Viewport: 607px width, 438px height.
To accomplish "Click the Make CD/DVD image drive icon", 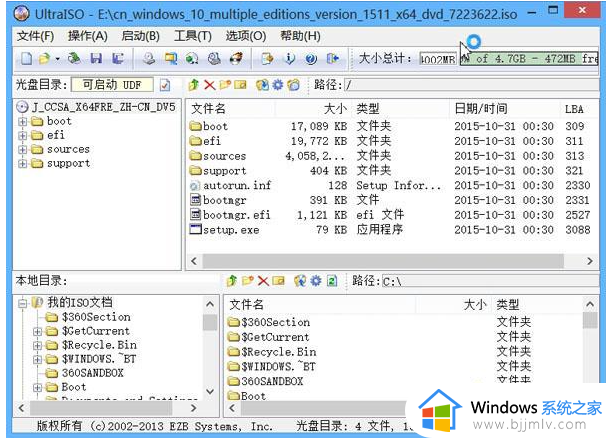I will click(x=149, y=59).
